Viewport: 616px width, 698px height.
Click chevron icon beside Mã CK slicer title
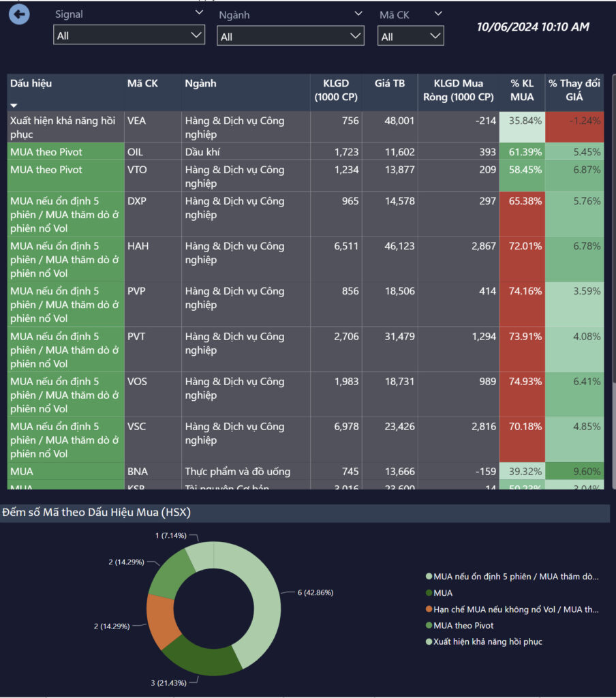(x=437, y=13)
